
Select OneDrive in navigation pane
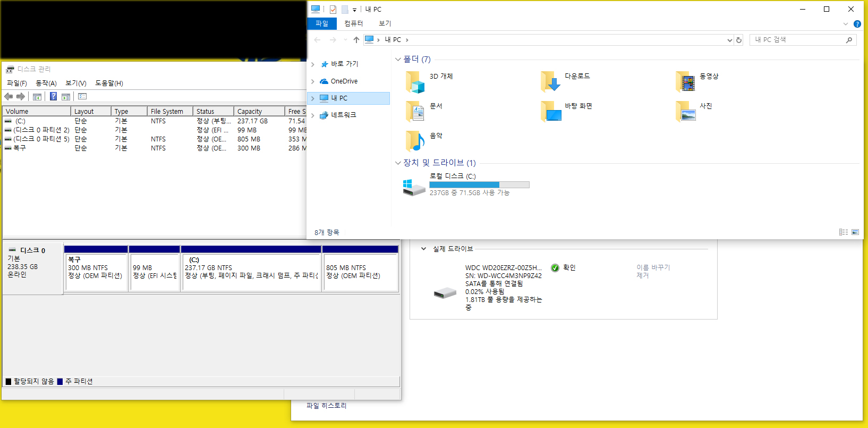(x=344, y=81)
